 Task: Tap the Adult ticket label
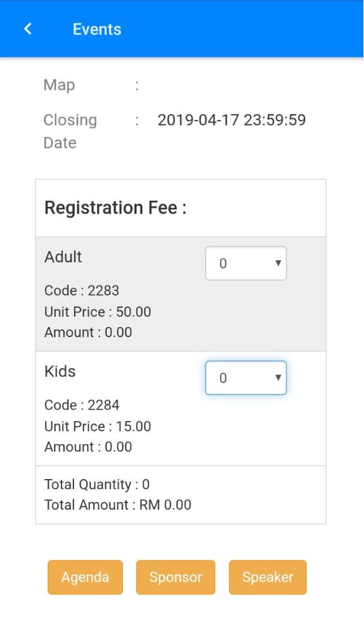[x=63, y=257]
